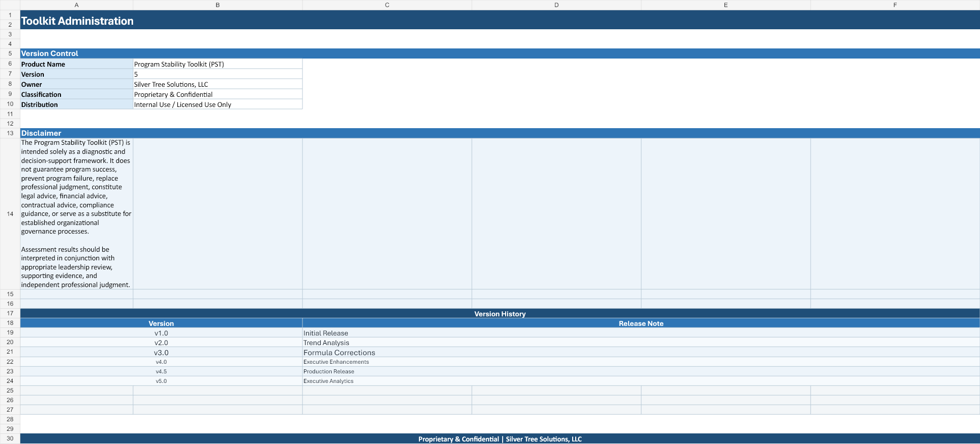Click the v5.0 version cell
The image size is (980, 444).
click(161, 381)
